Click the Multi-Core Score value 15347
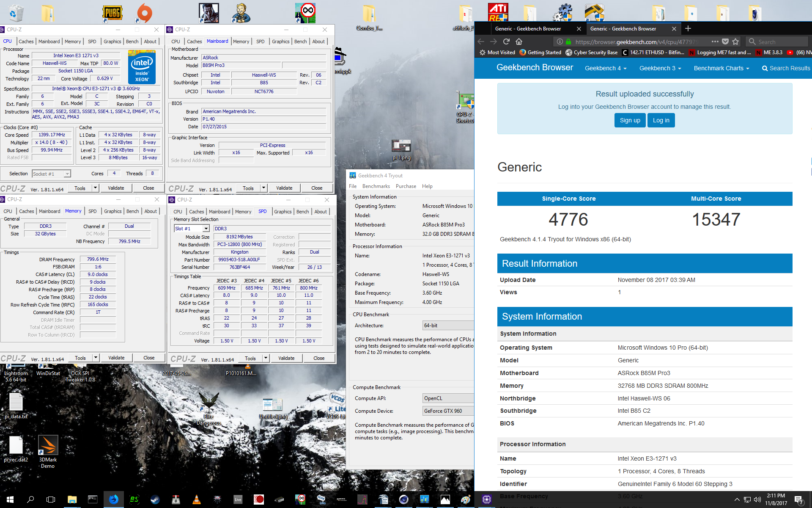812x508 pixels. [x=716, y=219]
